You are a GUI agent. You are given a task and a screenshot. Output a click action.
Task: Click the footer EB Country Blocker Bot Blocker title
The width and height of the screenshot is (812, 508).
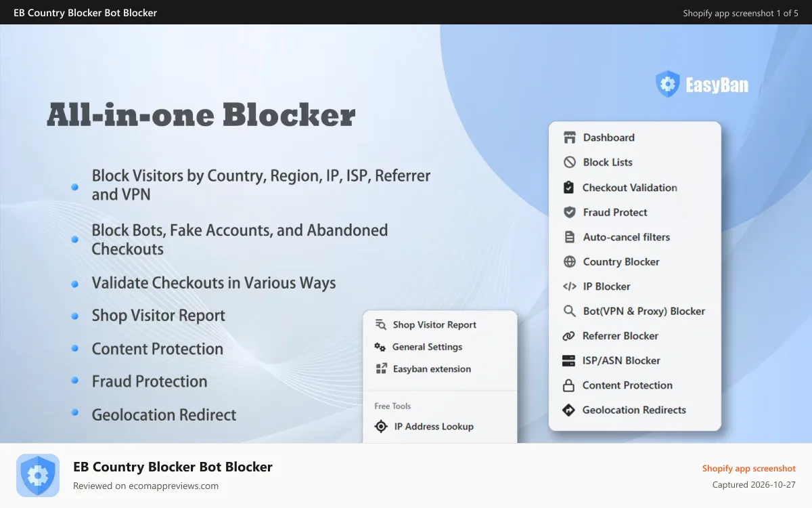(x=173, y=467)
